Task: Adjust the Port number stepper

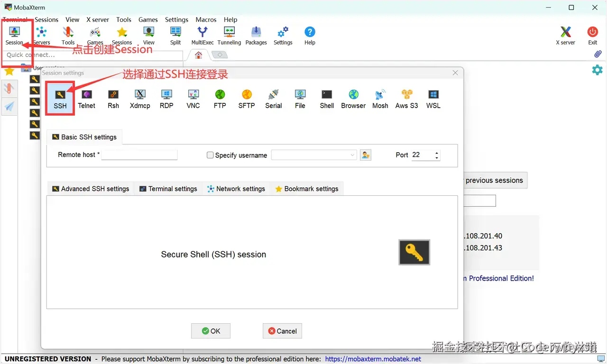Action: pyautogui.click(x=437, y=155)
